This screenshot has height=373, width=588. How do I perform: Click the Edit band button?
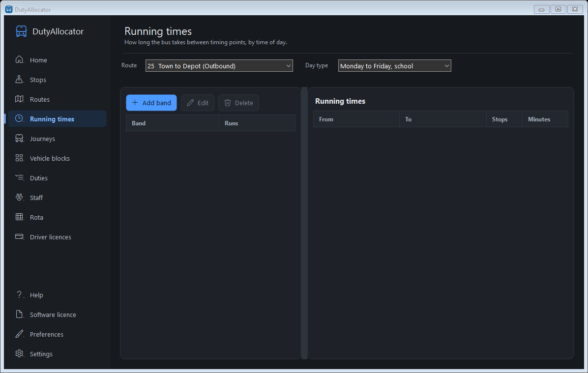[x=198, y=103]
